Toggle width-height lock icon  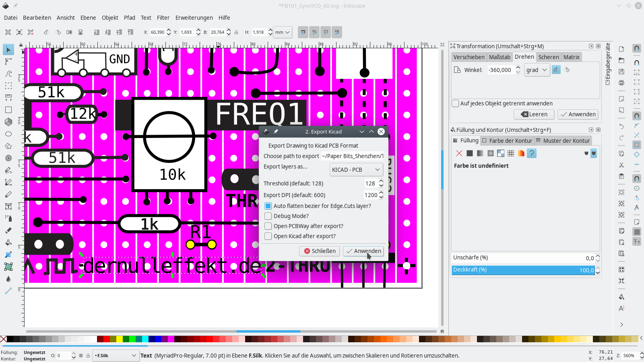[x=236, y=32]
